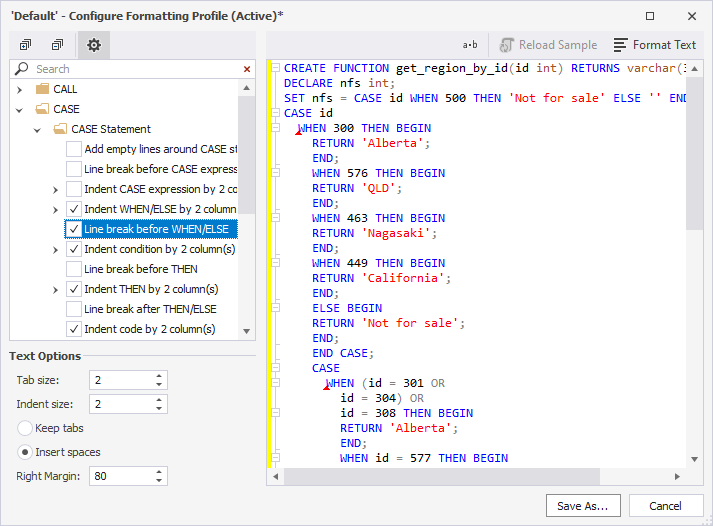This screenshot has height=526, width=713.
Task: Click Cancel button
Action: (x=665, y=506)
